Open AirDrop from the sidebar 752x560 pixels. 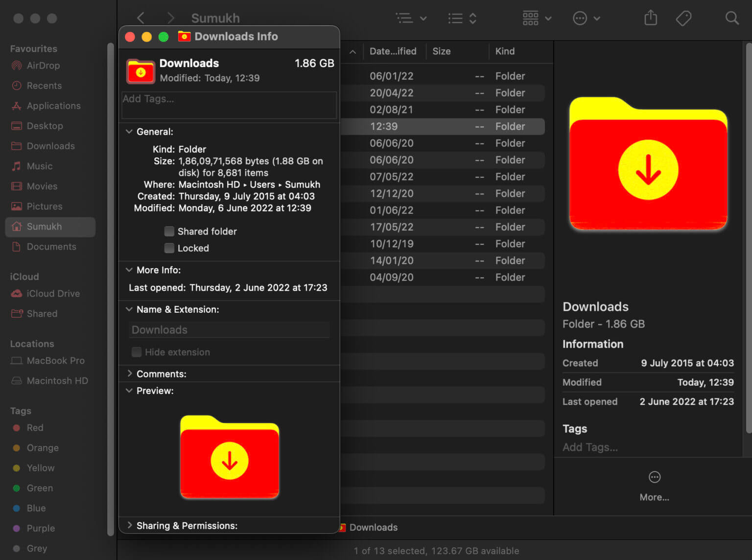click(x=43, y=66)
